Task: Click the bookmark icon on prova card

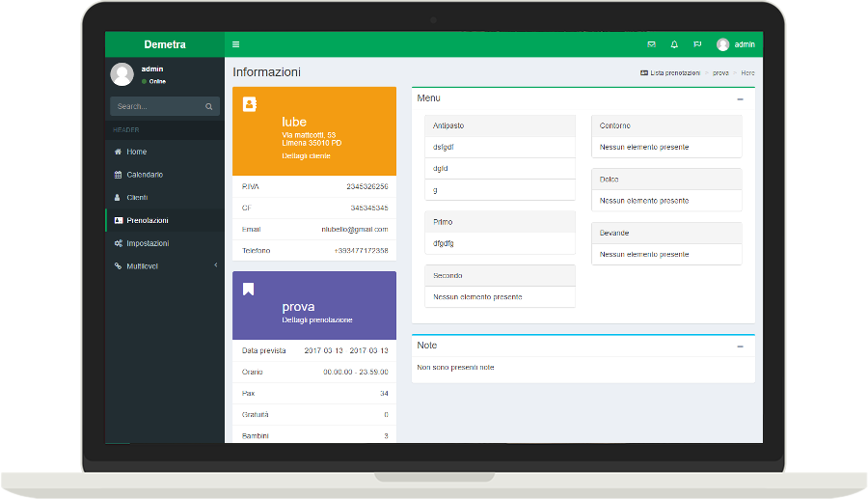Action: (x=249, y=289)
